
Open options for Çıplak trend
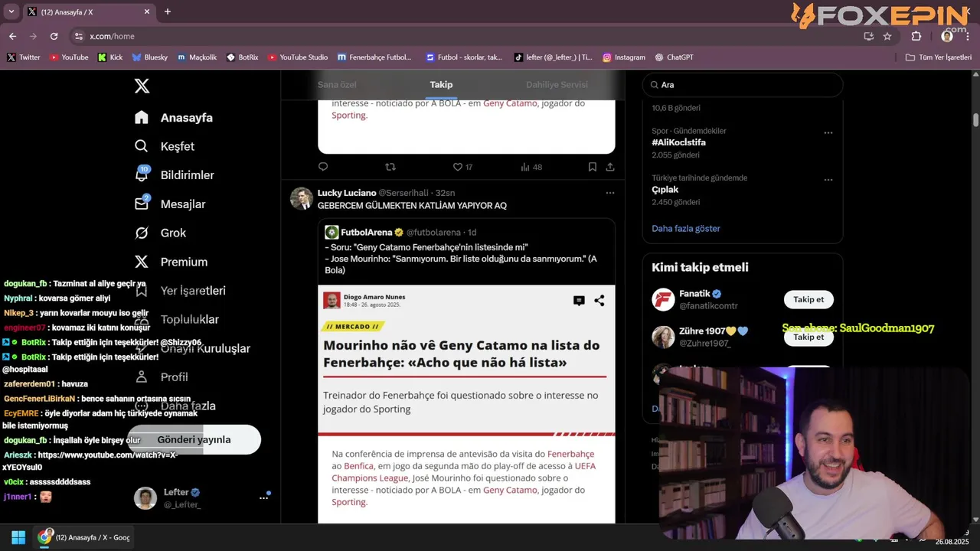[x=828, y=180]
